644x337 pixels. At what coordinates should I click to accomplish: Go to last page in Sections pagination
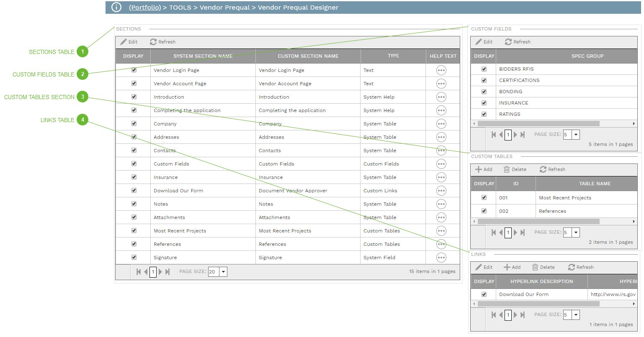(167, 271)
